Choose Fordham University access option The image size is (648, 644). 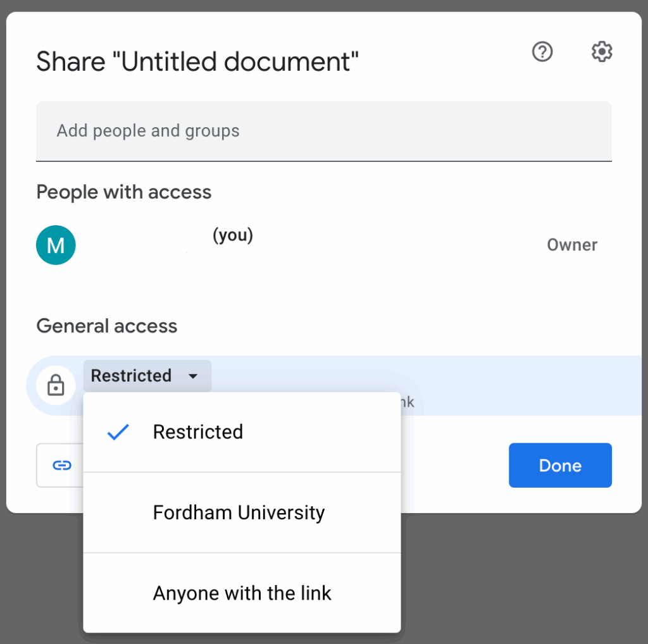(x=239, y=512)
